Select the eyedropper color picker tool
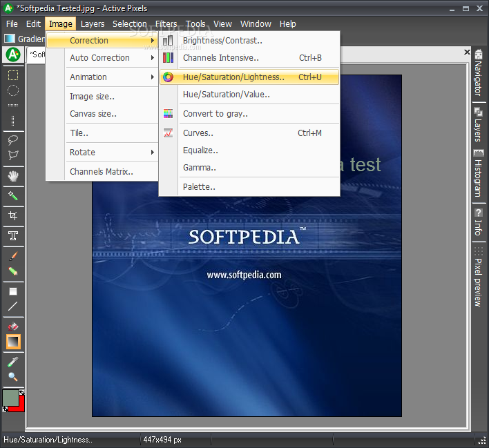The height and width of the screenshot is (448, 489). 13,362
